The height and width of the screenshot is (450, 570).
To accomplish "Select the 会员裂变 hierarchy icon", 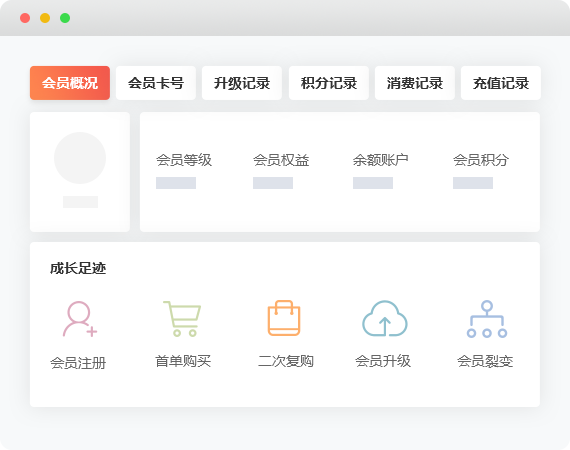I will coord(487,319).
